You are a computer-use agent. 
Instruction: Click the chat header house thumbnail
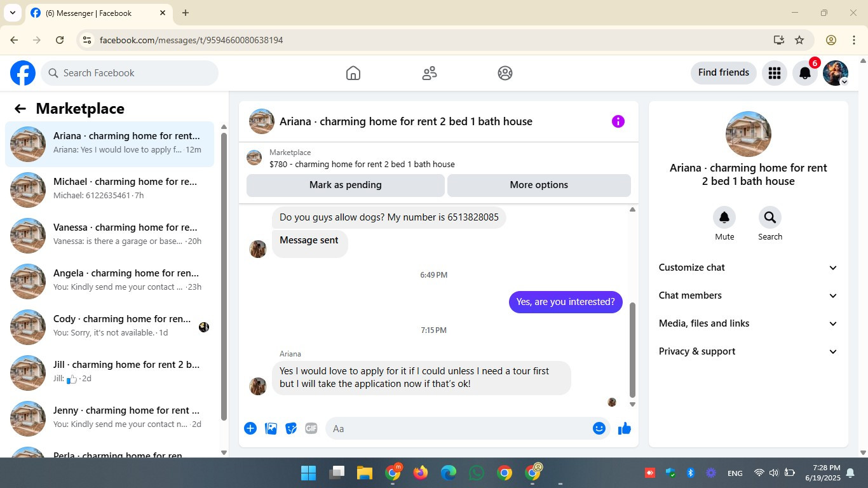coord(262,121)
